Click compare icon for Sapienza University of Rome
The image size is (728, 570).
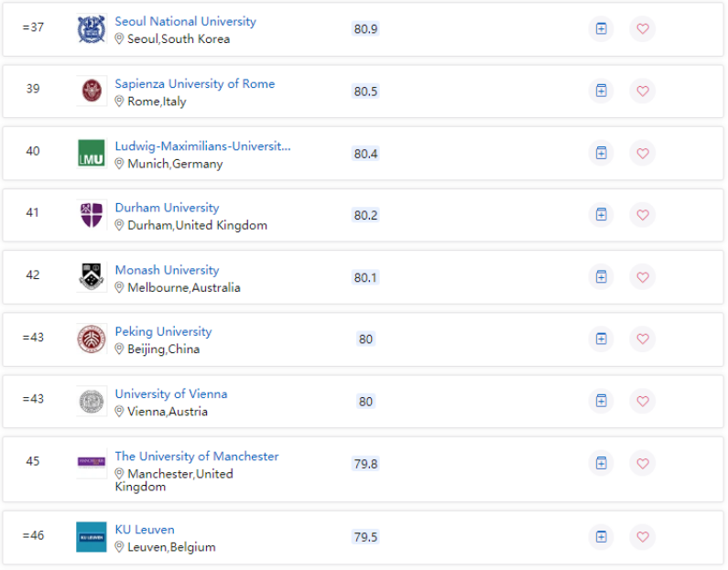pyautogui.click(x=601, y=91)
